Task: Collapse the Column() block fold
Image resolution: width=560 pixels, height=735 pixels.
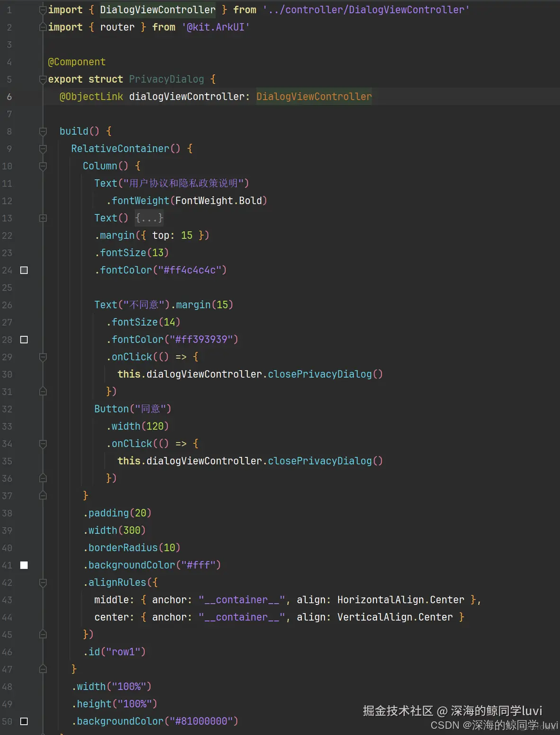Action: click(43, 166)
